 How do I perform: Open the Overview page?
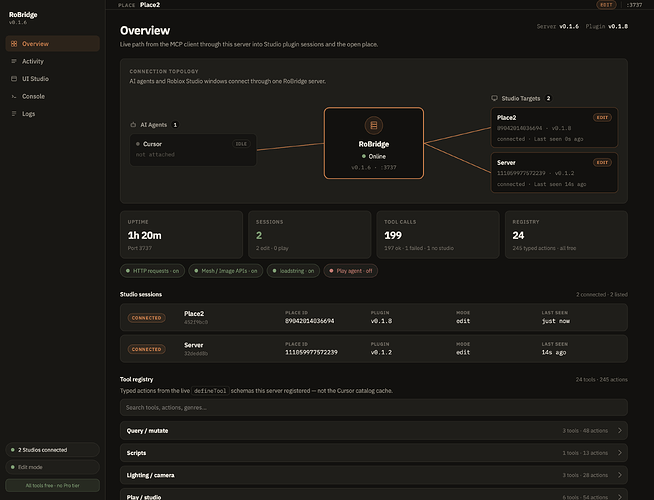point(53,44)
